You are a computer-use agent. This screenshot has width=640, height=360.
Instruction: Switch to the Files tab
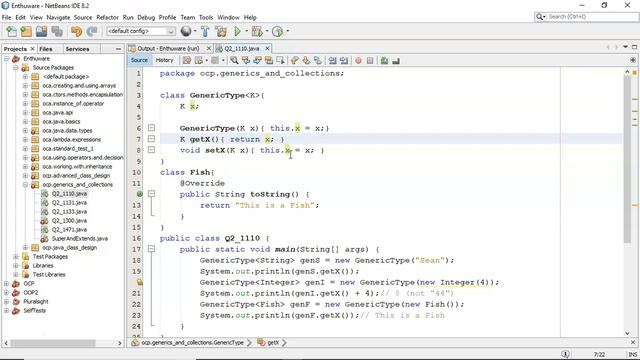pyautogui.click(x=46, y=49)
